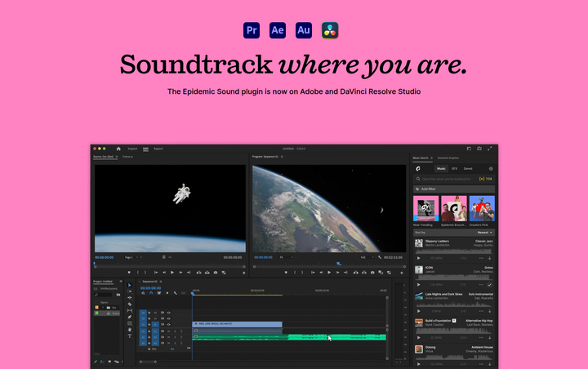Switch to the SFX tab
Viewport: 588px width, 369px height.
pos(455,168)
